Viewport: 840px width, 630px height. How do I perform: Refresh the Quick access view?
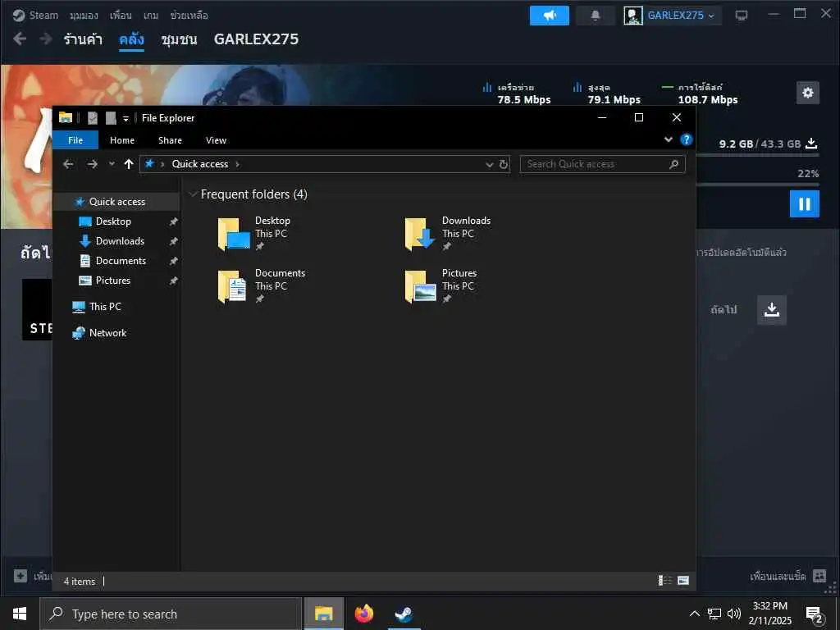[504, 164]
